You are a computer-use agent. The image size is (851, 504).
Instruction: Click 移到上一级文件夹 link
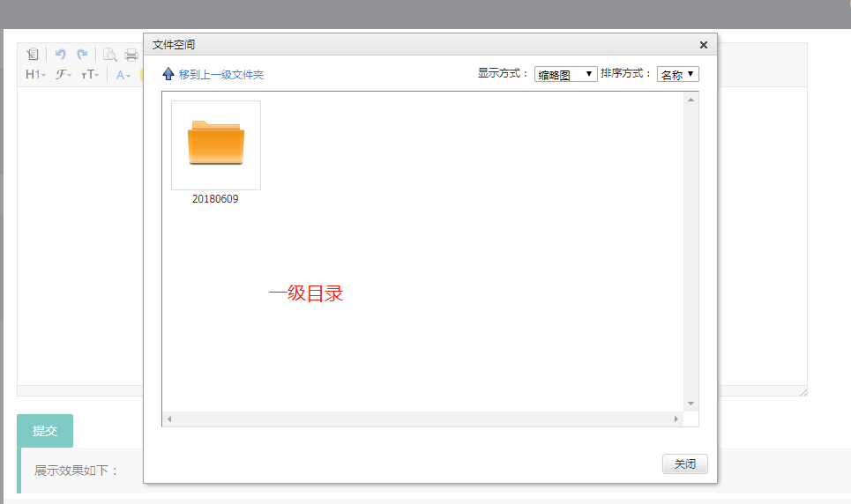pyautogui.click(x=220, y=75)
